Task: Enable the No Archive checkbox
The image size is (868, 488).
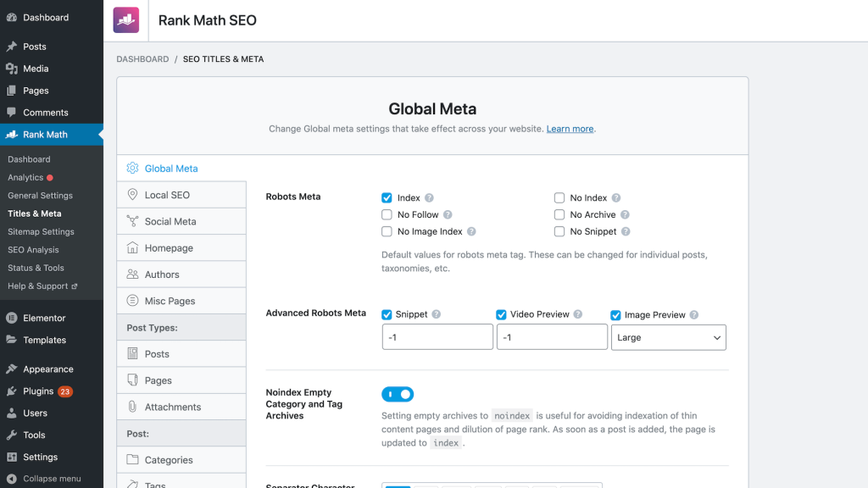Action: click(x=559, y=215)
